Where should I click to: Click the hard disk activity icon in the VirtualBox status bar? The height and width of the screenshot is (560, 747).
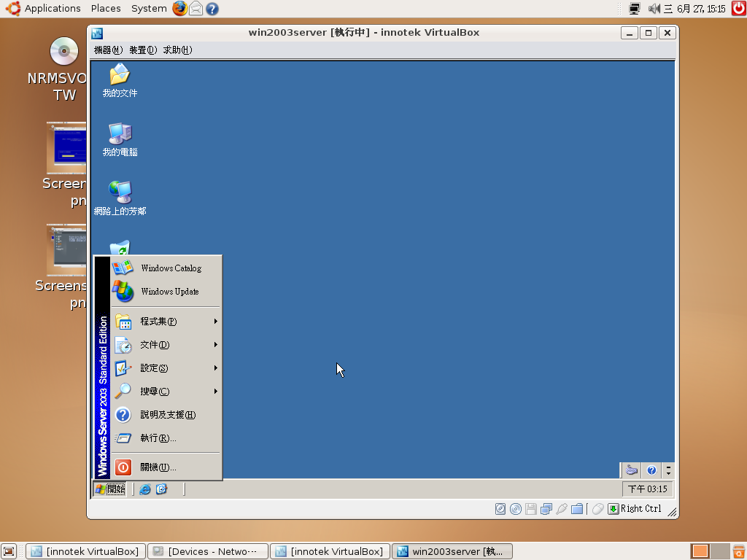(x=500, y=509)
